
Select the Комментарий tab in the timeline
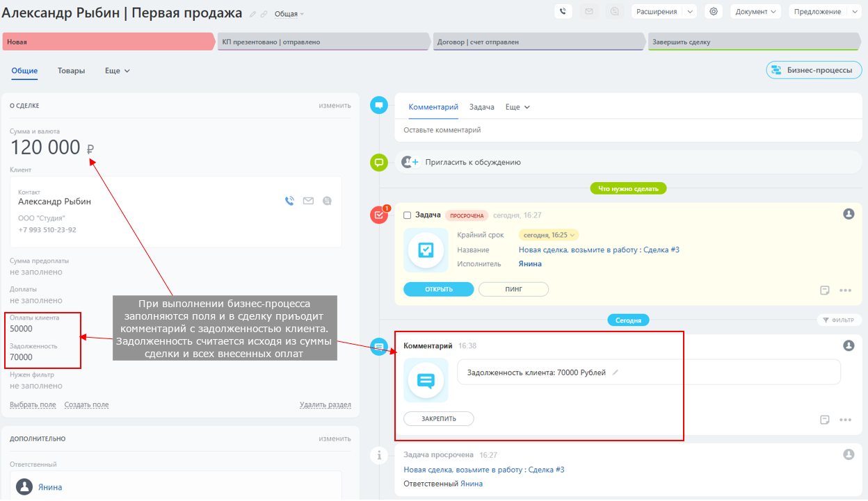coord(433,107)
